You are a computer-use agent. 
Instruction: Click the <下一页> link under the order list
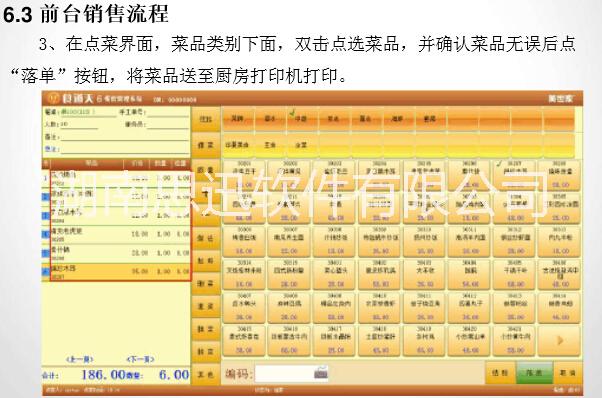[x=141, y=359]
